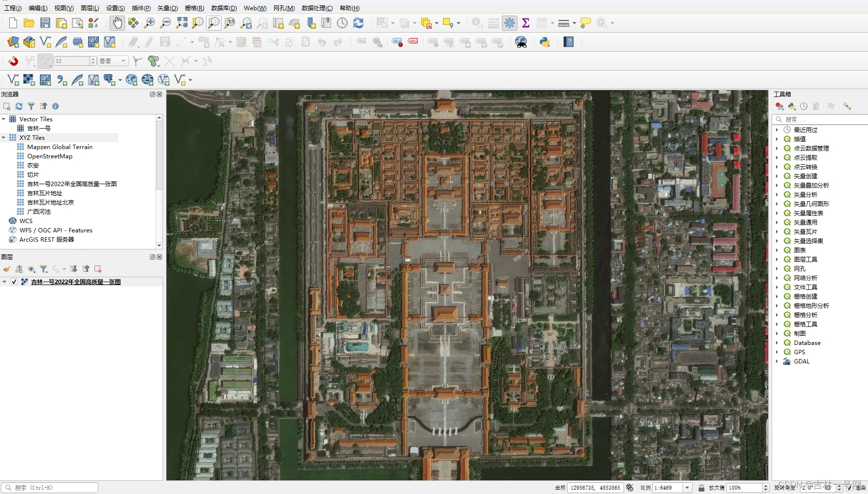Open the 数据处理(C) menu
This screenshot has width=868, height=494.
(x=317, y=8)
